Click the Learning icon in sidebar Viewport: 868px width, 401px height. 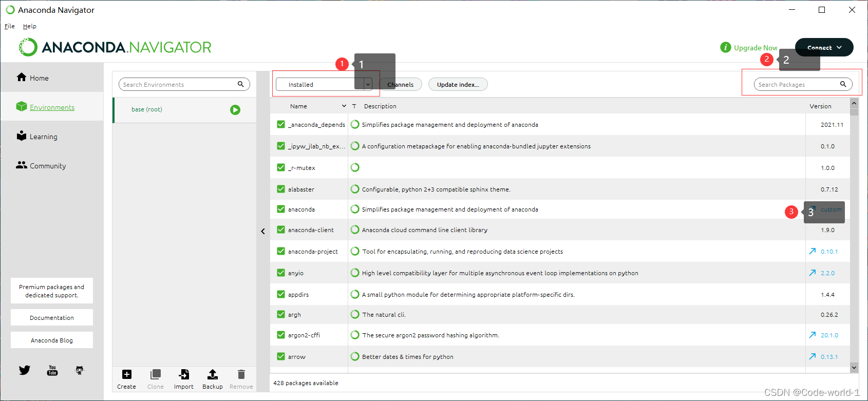(x=22, y=136)
